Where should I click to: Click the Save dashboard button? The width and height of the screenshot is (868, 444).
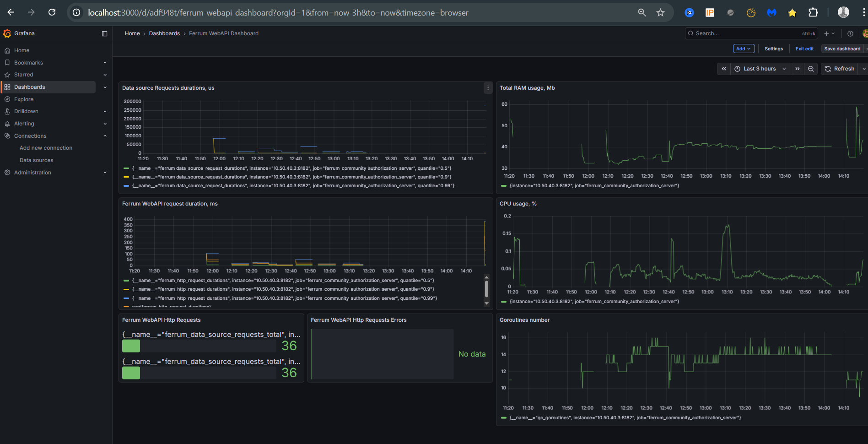[x=842, y=49]
